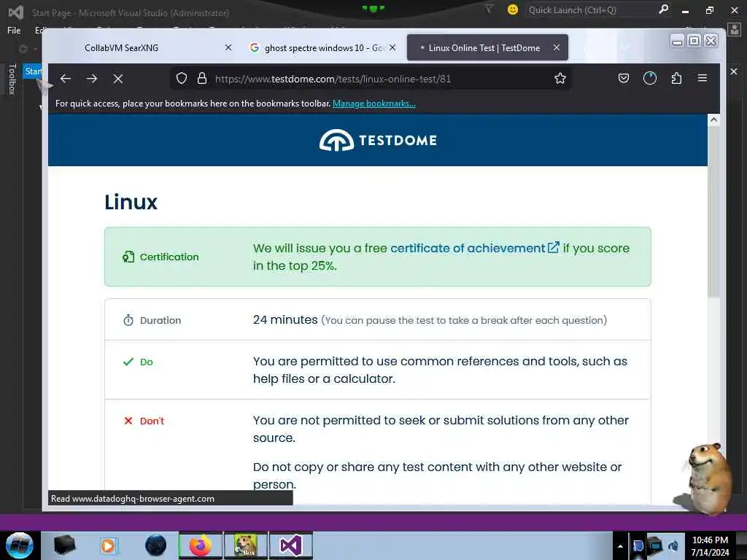Click the Visual Studio taskbar icon
Viewport: 747px width, 560px height.
click(290, 545)
